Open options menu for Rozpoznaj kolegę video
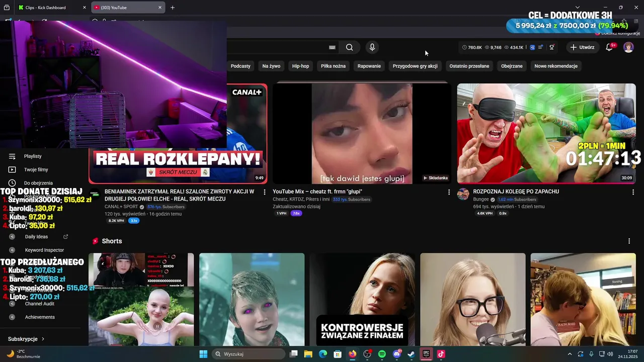Viewport: 644px width, 362px height. [x=633, y=192]
